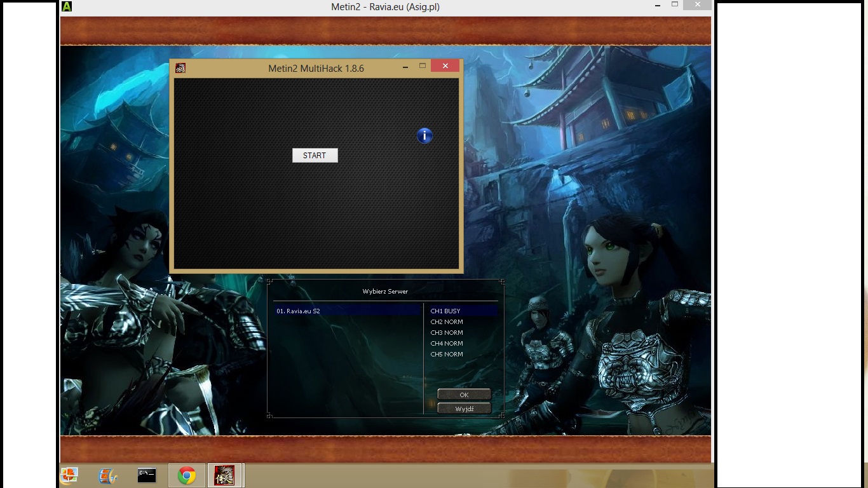Image resolution: width=868 pixels, height=488 pixels.
Task: Click the blue info icon in MultiHack
Action: tap(424, 135)
